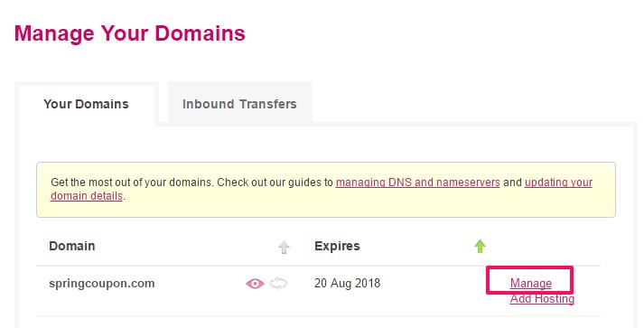Click the Add Hosting link
This screenshot has height=328, width=644.
click(542, 299)
